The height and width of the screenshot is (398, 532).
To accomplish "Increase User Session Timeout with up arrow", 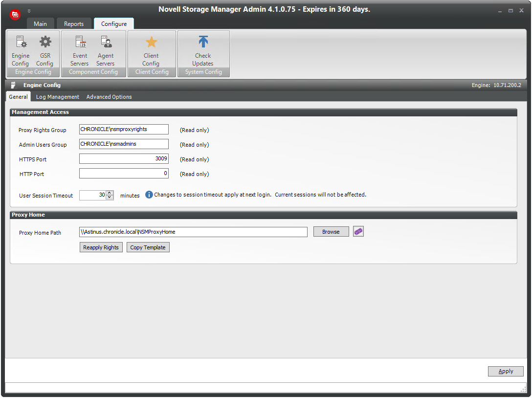I will [x=109, y=193].
